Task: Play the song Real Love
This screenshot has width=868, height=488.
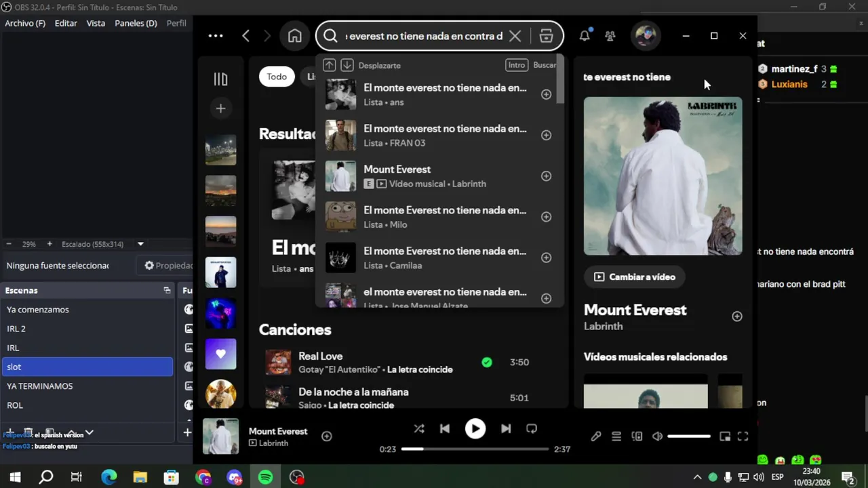Action: pos(277,362)
